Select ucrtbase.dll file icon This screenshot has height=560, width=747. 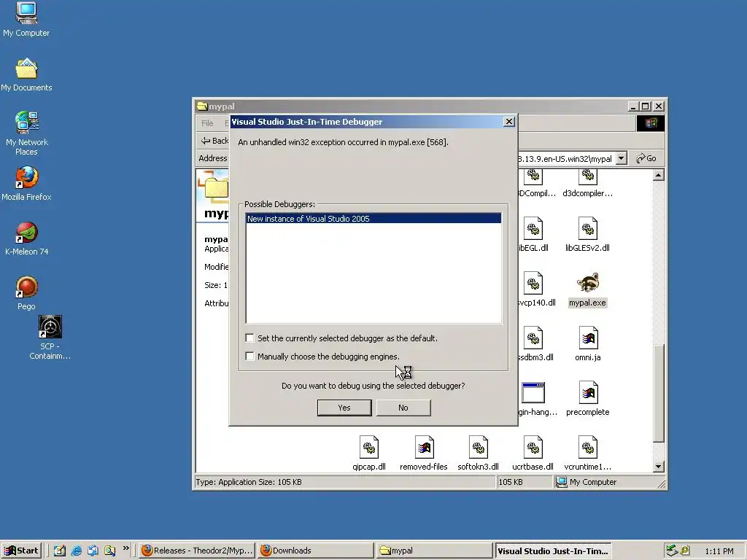[533, 448]
